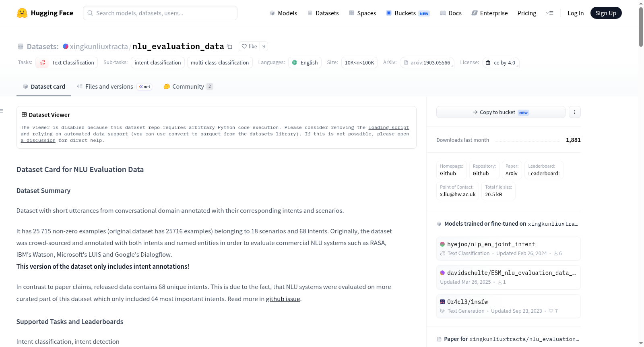Viewport: 644px width, 347px height.
Task: Click the English language globe icon
Action: (295, 62)
